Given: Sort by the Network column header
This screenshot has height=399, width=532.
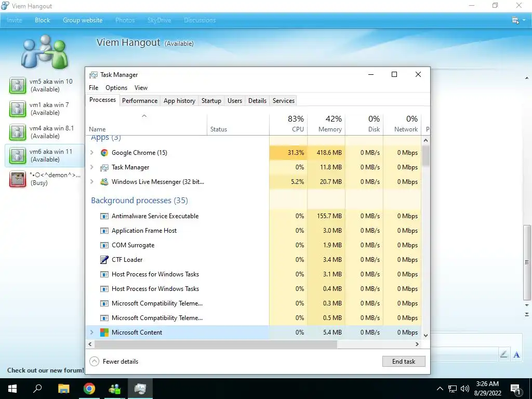Looking at the screenshot, I should 403,124.
